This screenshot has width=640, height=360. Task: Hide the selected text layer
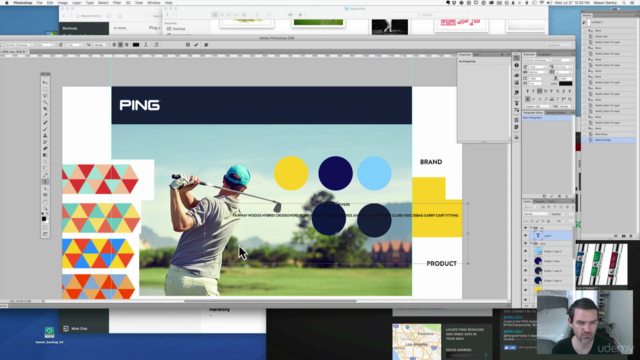(x=526, y=236)
